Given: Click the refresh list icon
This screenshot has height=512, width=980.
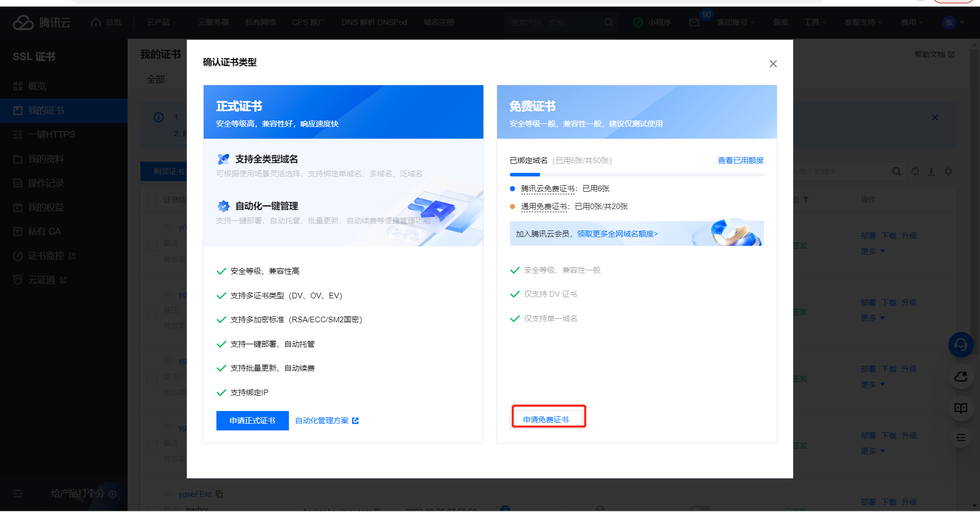Looking at the screenshot, I should [915, 172].
